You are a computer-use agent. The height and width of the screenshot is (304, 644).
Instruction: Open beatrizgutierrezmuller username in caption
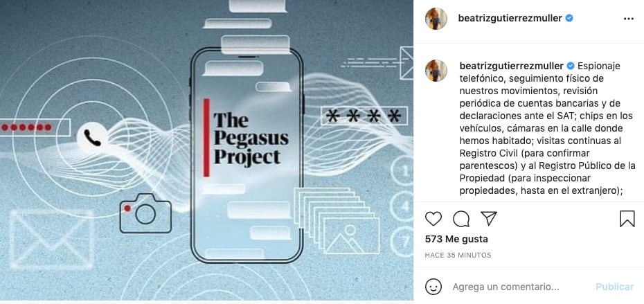point(511,66)
